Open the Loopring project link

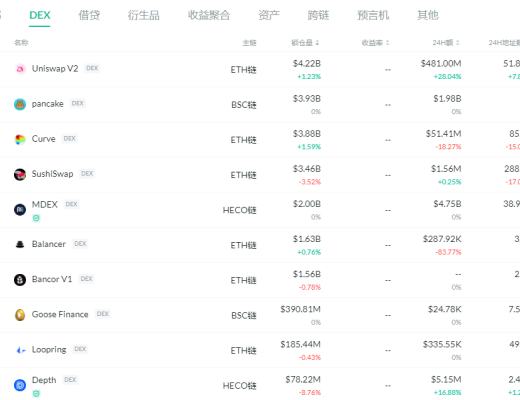point(49,349)
